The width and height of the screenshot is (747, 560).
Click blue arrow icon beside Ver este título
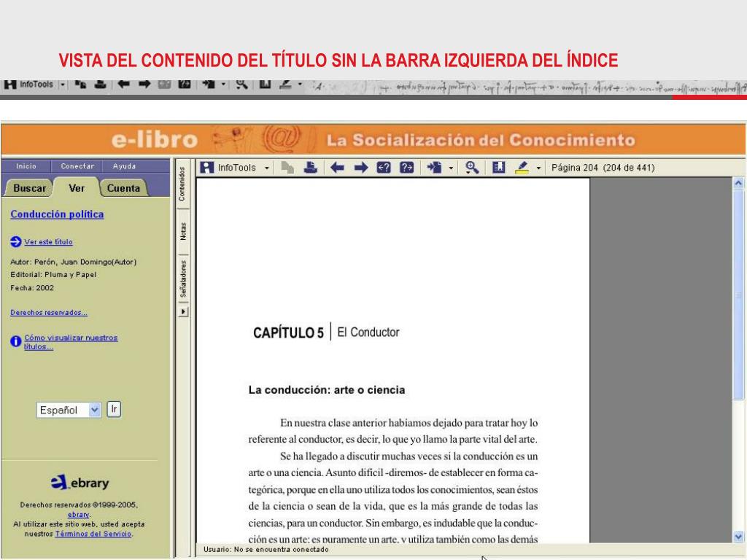(x=16, y=242)
